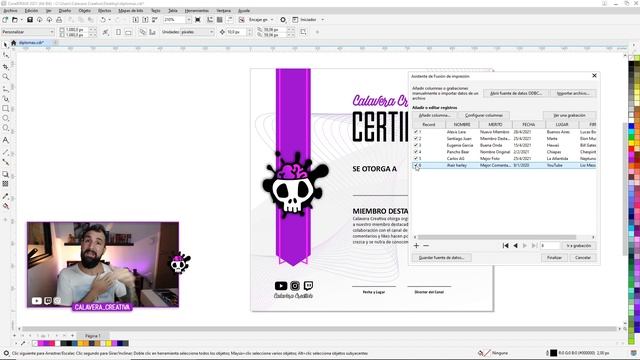Switch to the diplomas.cdr document tab

click(x=31, y=42)
